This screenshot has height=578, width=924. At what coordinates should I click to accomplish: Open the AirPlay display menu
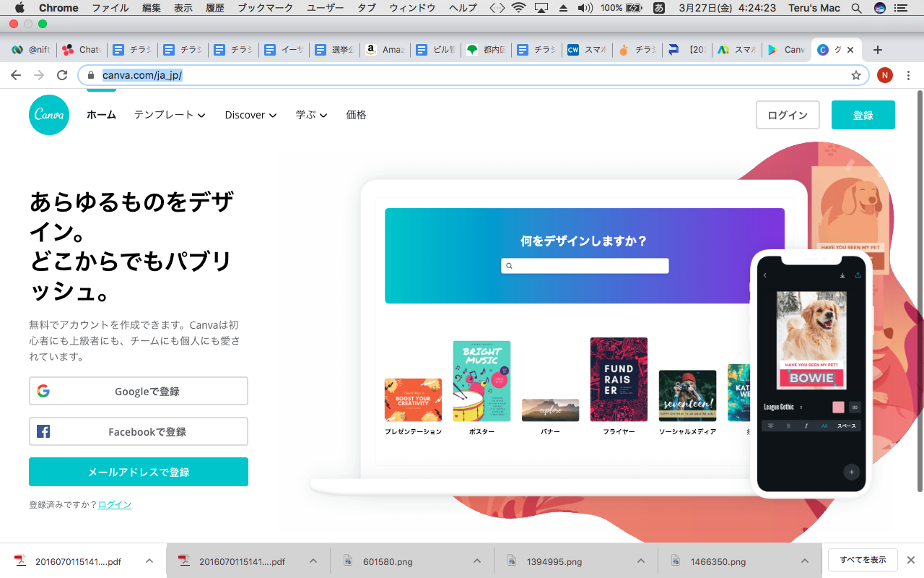541,8
